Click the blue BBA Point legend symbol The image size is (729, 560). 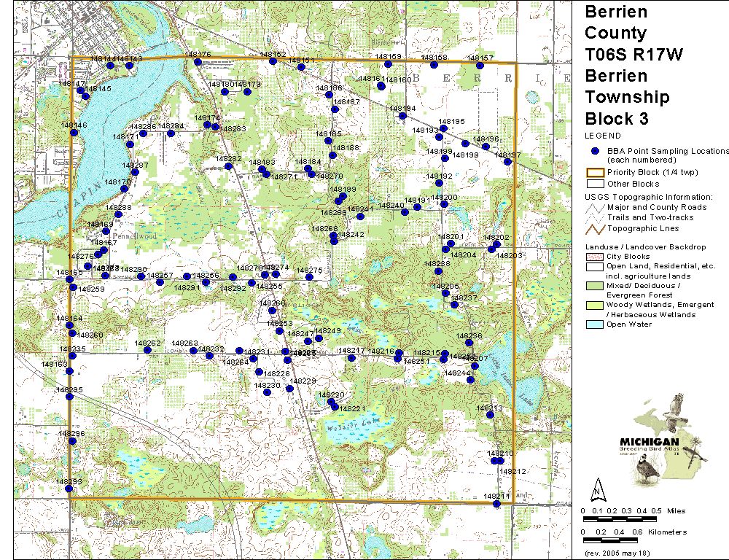click(595, 151)
